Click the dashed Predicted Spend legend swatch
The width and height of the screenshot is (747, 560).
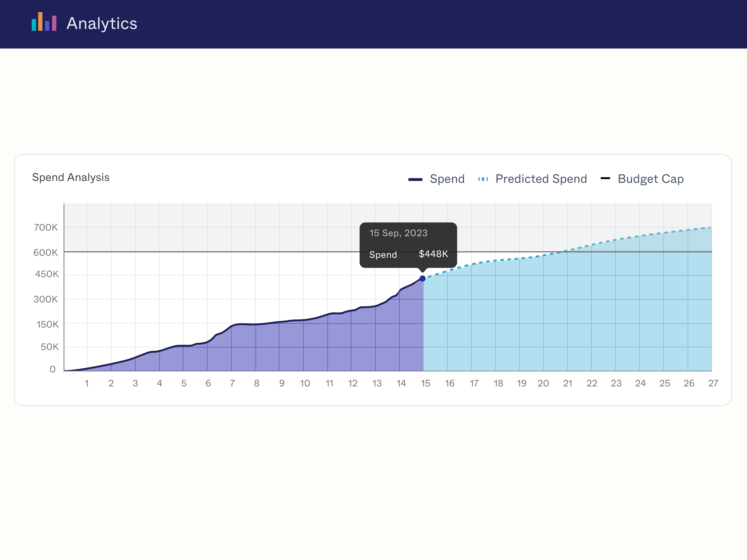(x=483, y=179)
